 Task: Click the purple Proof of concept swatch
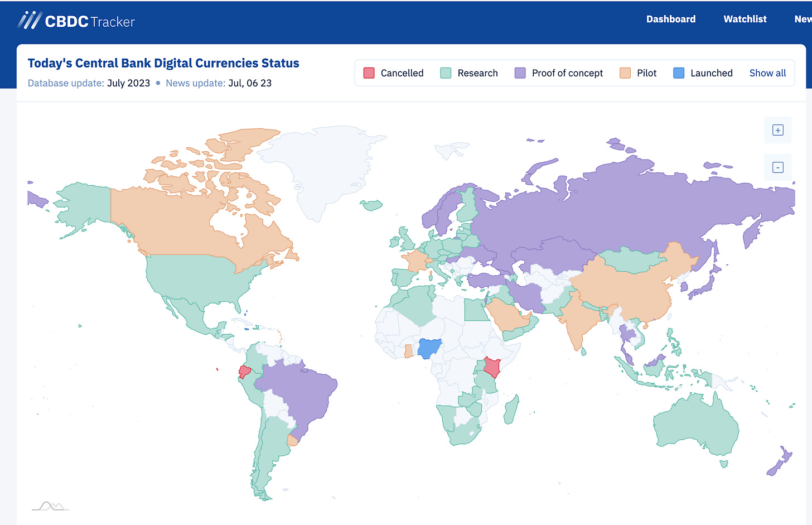(x=520, y=73)
